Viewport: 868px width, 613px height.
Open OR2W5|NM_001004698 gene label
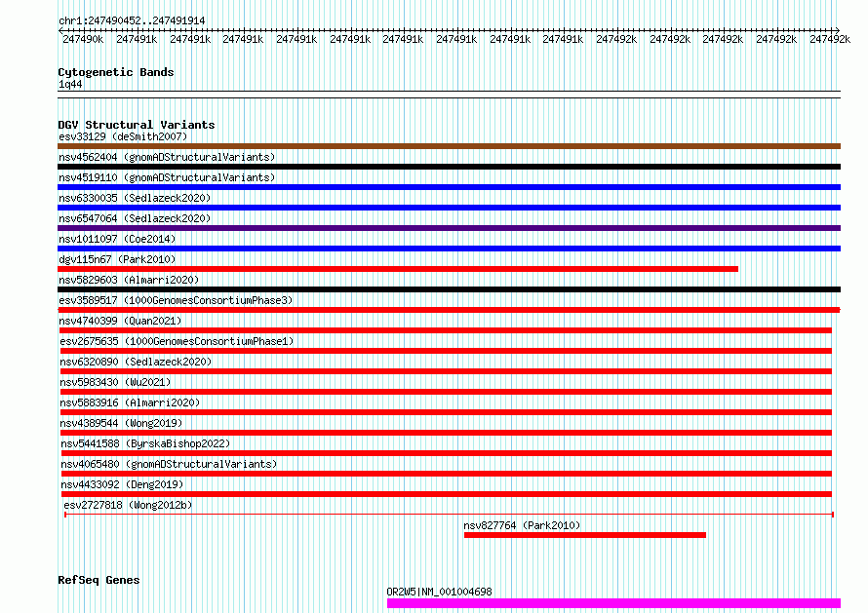439,592
